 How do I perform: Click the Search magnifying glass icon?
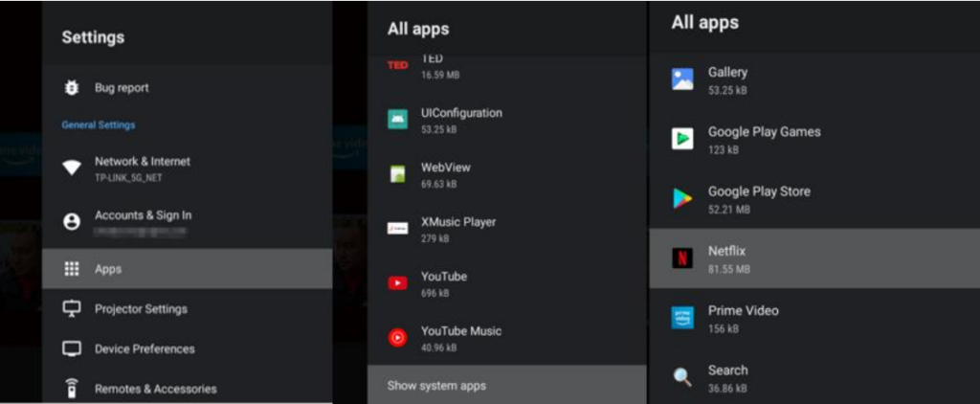(682, 377)
